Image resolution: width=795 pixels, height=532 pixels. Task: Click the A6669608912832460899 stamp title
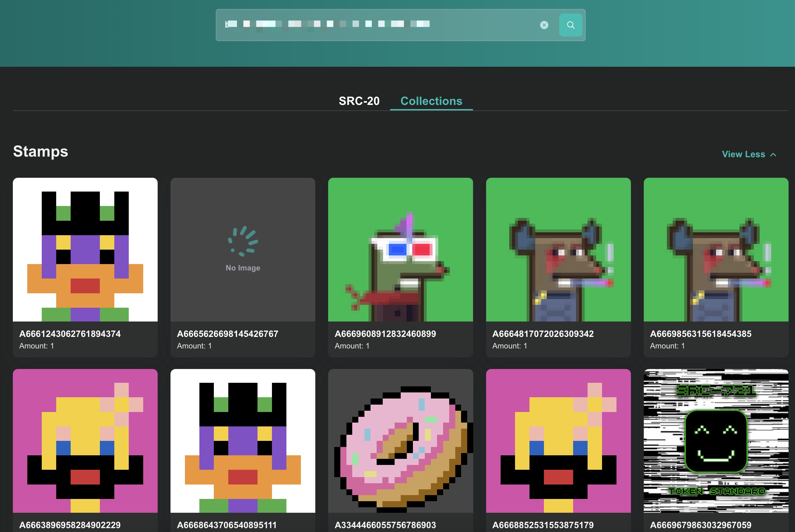tap(385, 334)
